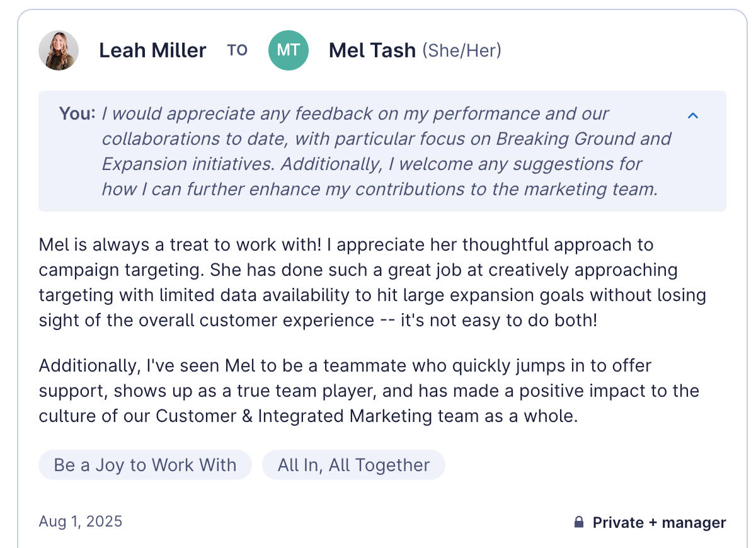Collapse the request with the chevron

(x=693, y=115)
